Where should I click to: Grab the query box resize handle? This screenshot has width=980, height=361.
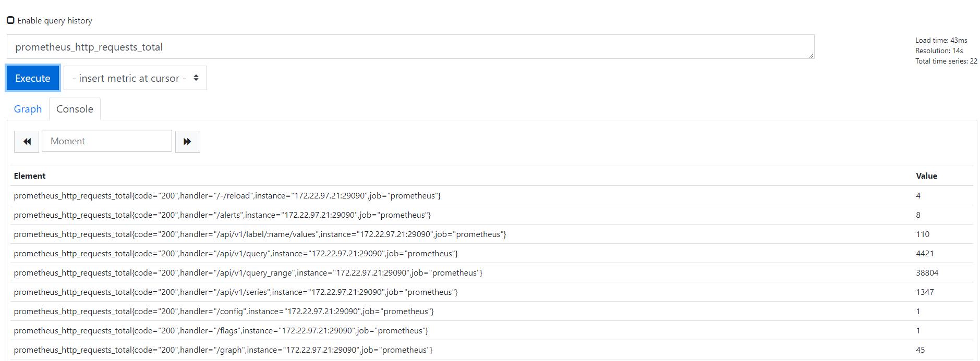tap(810, 55)
